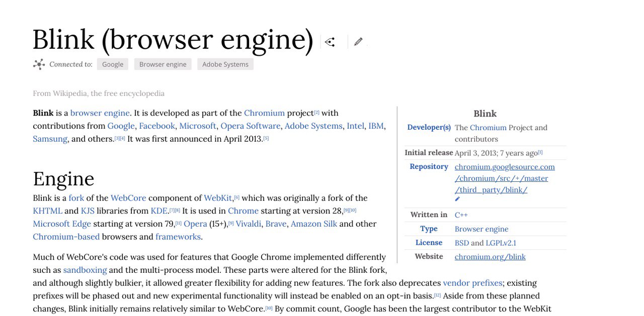Open the KHTML link
Screen dimensions: 644x316
click(x=47, y=211)
